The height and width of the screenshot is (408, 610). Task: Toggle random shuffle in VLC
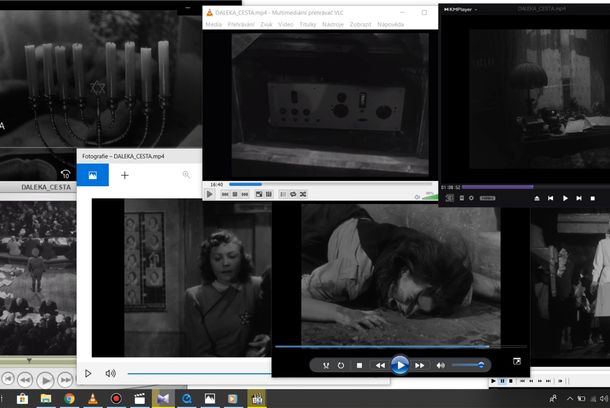[303, 194]
